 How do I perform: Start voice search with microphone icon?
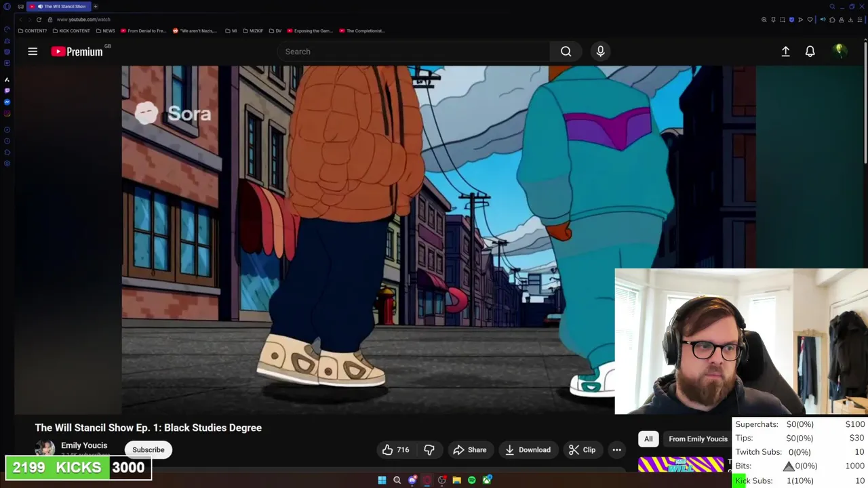[600, 52]
